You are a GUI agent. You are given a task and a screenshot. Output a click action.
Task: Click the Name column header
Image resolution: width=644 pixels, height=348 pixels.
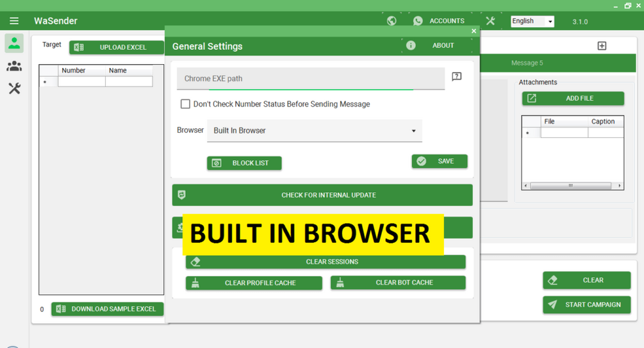(129, 70)
